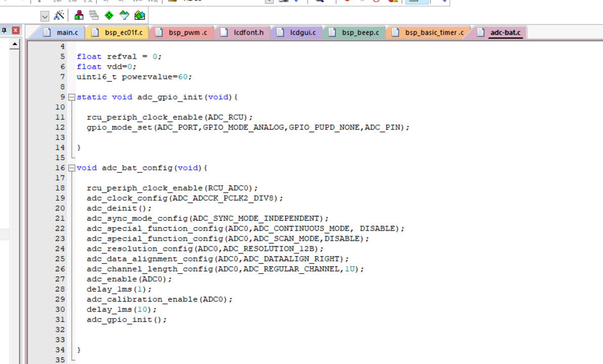Screen dimensions: 603x364
Task: Close the left panel with red X
Action: coord(16,30)
